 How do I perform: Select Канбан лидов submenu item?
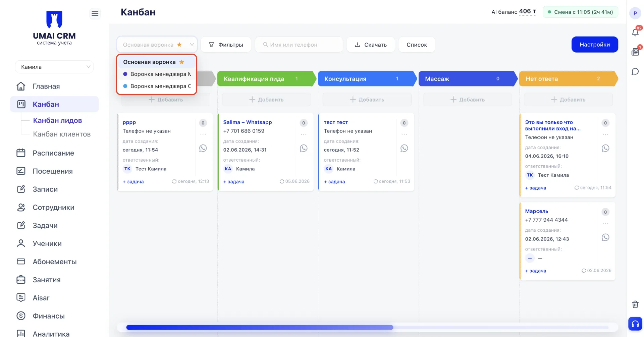click(x=57, y=120)
